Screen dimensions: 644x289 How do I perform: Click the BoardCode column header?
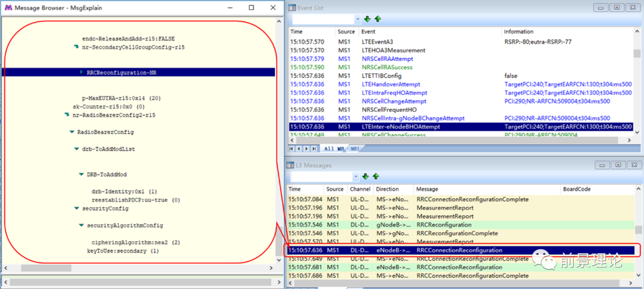pos(597,189)
